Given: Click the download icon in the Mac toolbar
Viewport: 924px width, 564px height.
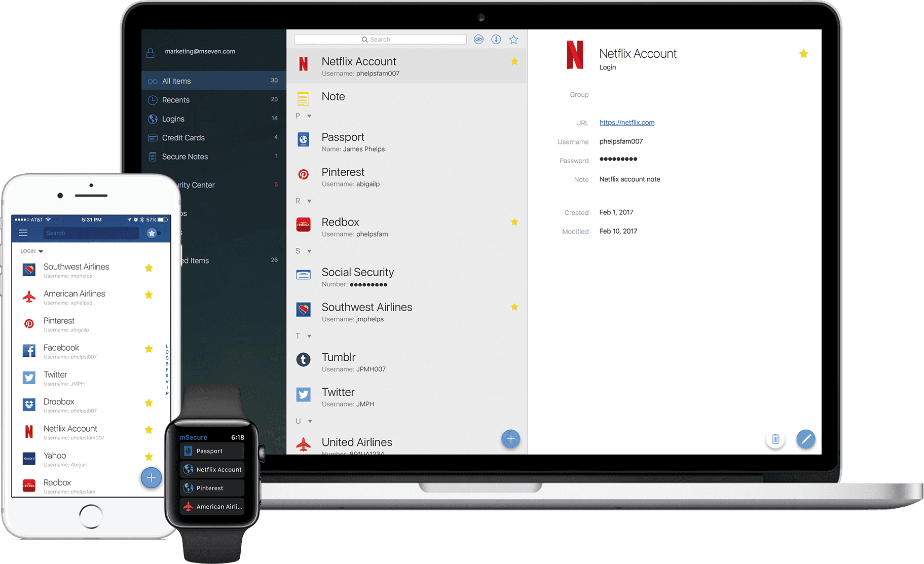Looking at the screenshot, I should 496,39.
